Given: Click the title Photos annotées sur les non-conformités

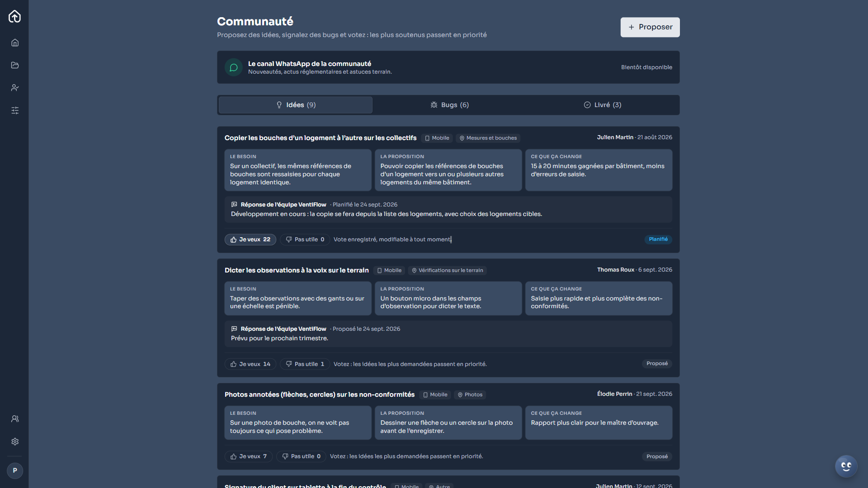Looking at the screenshot, I should point(320,394).
